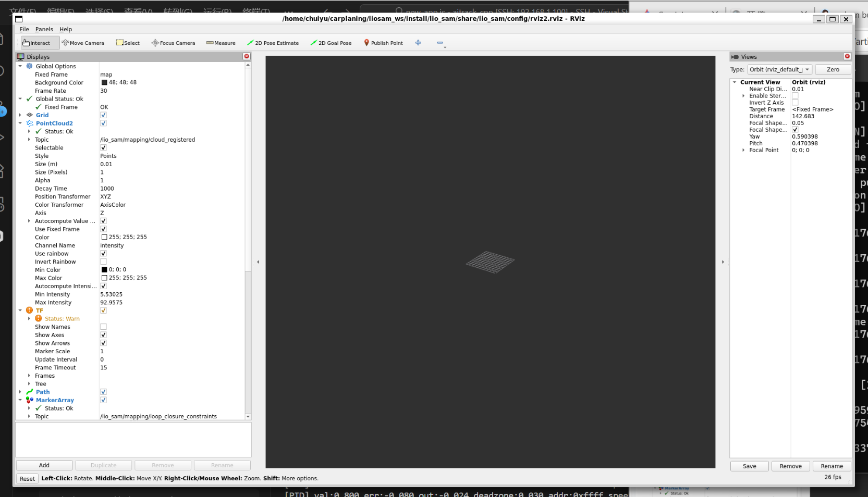Close the Displays panel
The image size is (868, 497).
coord(247,56)
